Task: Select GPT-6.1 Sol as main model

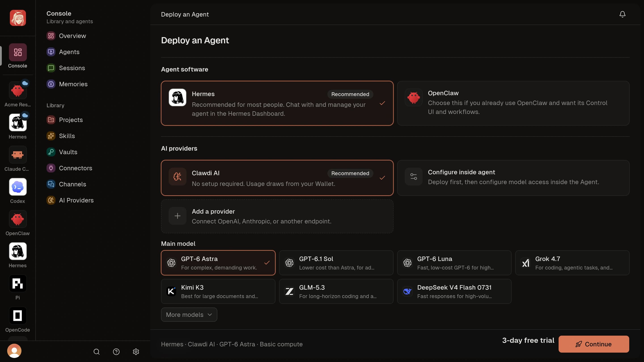Action: click(336, 263)
